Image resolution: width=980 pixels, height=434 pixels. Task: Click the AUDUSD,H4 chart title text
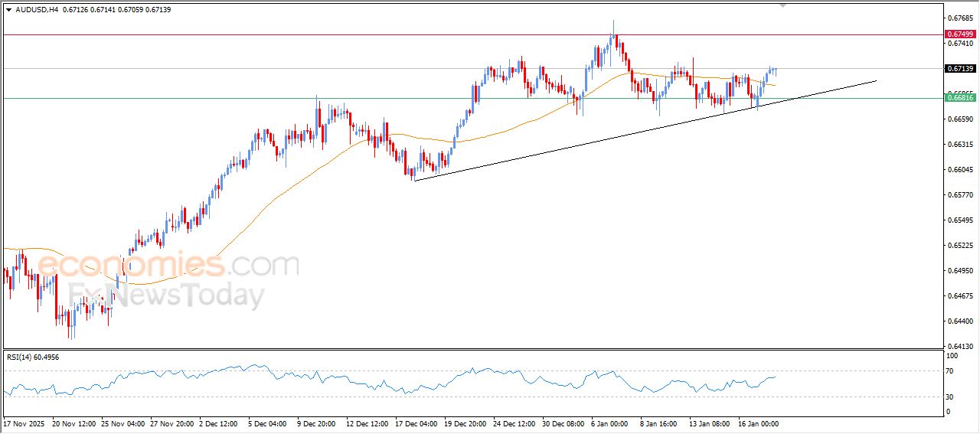point(35,10)
